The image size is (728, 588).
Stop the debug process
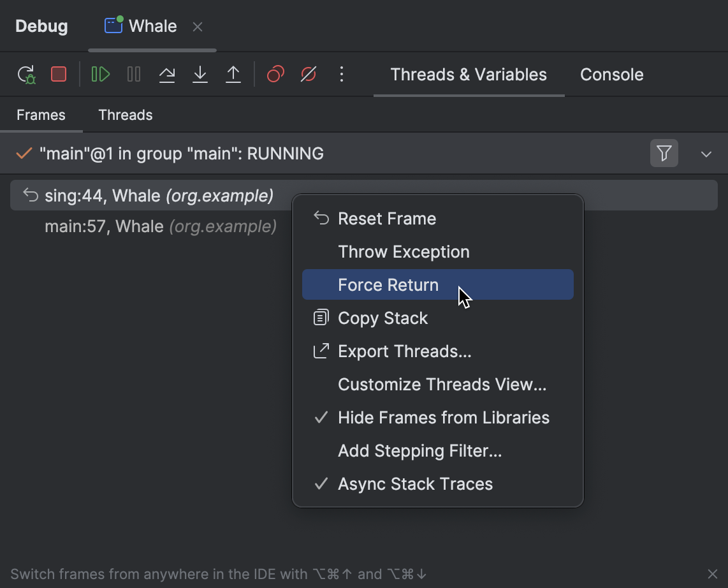(x=58, y=74)
